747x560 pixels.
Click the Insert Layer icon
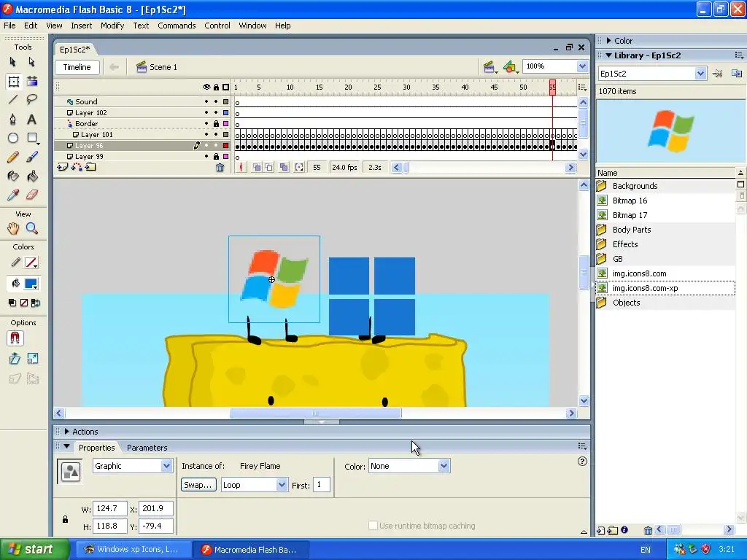[x=63, y=167]
